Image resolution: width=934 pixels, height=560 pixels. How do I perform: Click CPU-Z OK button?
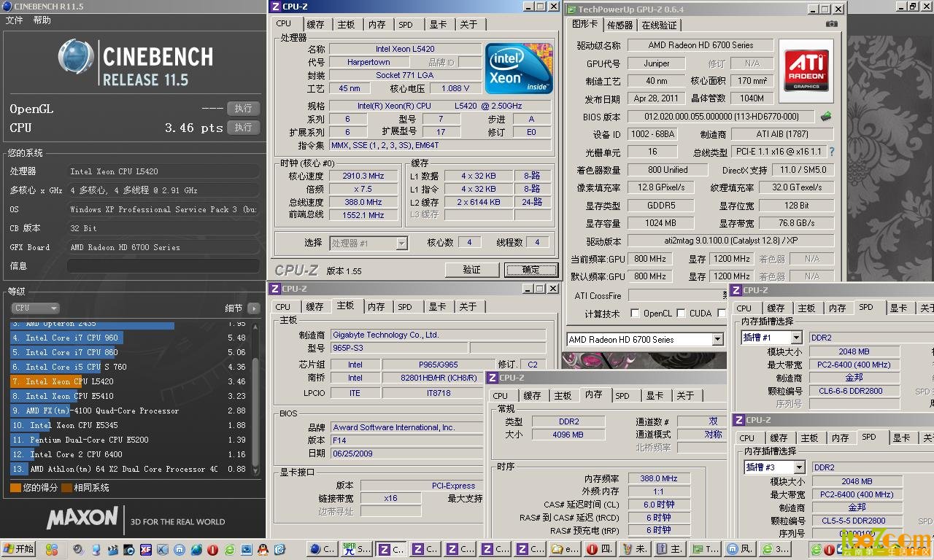tap(531, 270)
